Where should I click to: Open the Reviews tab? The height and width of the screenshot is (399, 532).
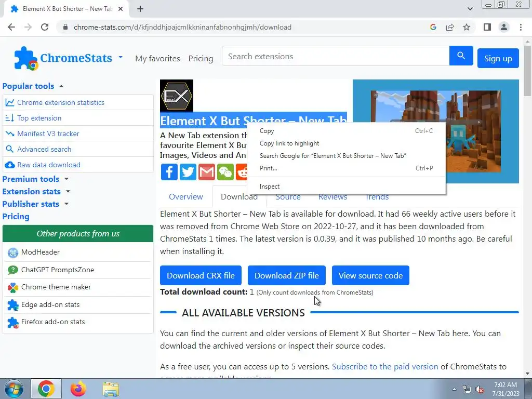pos(332,197)
